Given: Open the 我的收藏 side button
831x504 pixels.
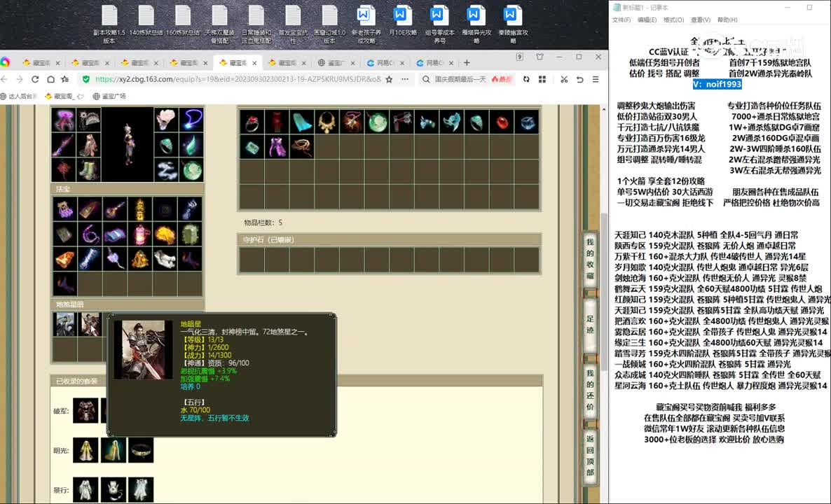Looking at the screenshot, I should pos(590,259).
